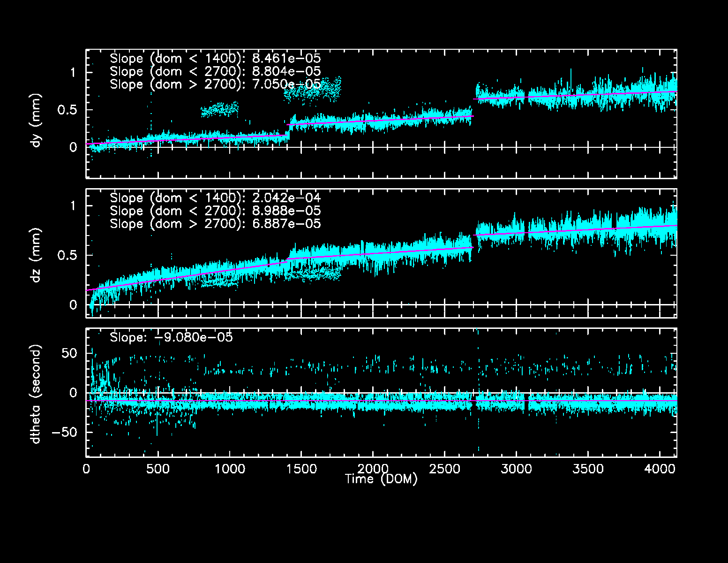Click the 4000 tick label on time axis
Viewport: 728px width, 563px height.
tap(660, 469)
